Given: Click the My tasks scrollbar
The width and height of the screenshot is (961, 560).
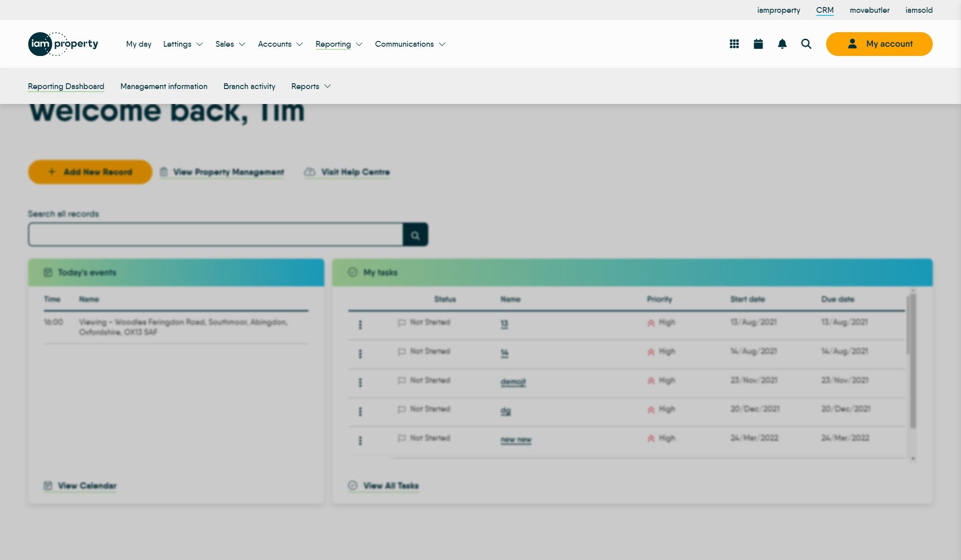Looking at the screenshot, I should coord(913,361).
